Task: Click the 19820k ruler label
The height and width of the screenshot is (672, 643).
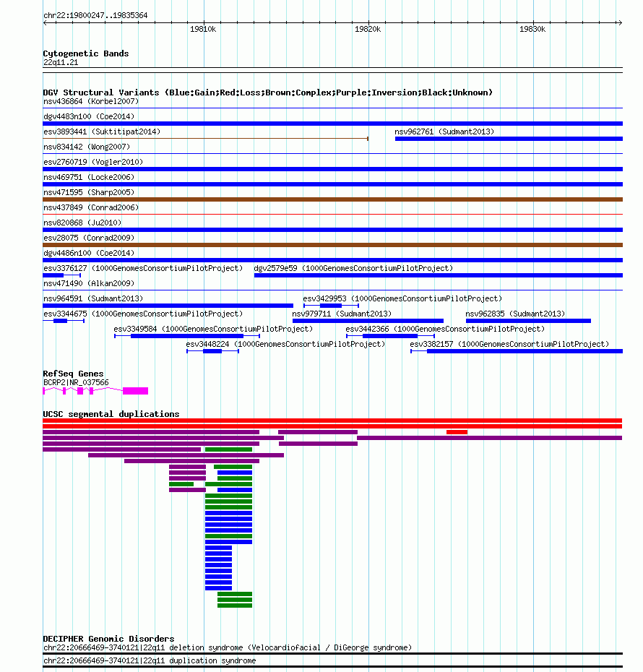Action: click(368, 29)
